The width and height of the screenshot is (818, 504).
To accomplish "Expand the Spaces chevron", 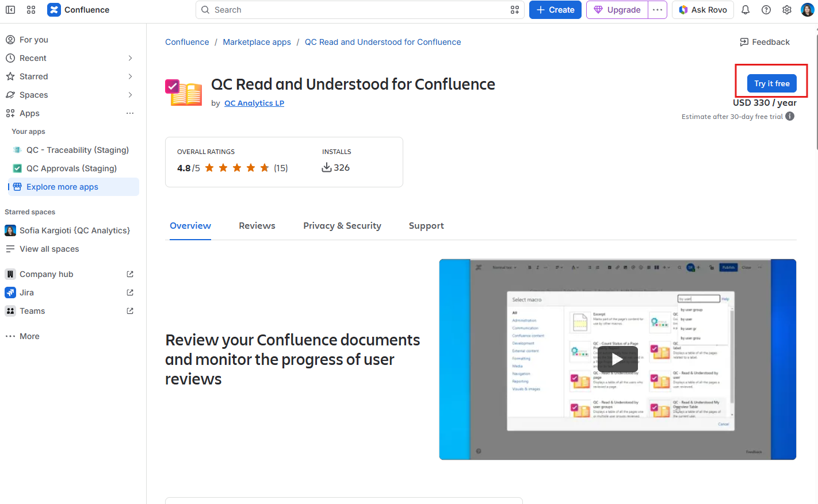I will [130, 95].
